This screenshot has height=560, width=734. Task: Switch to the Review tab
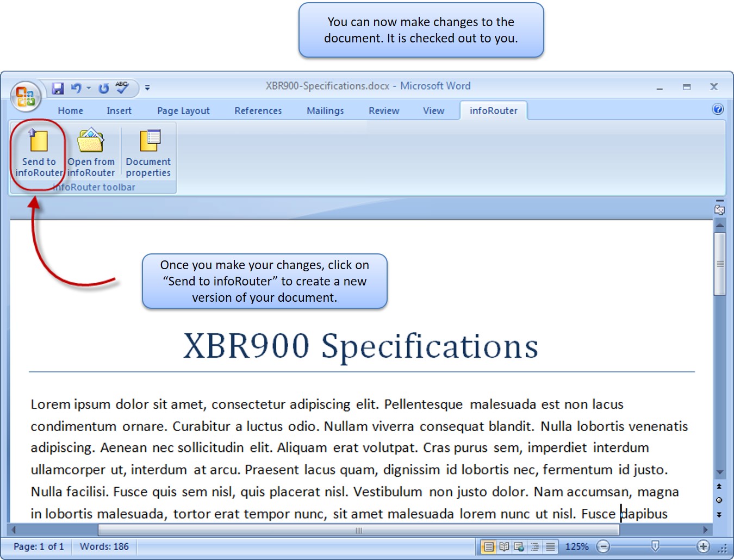tap(384, 111)
